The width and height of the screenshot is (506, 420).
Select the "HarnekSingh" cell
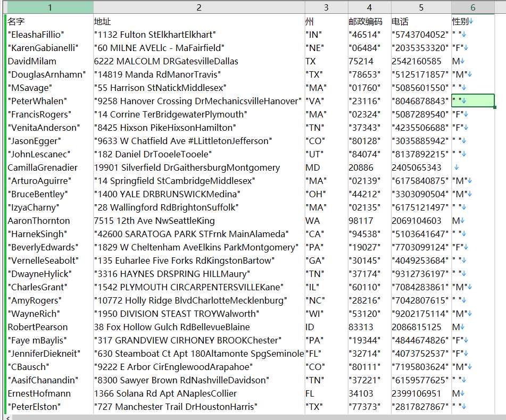click(x=49, y=234)
